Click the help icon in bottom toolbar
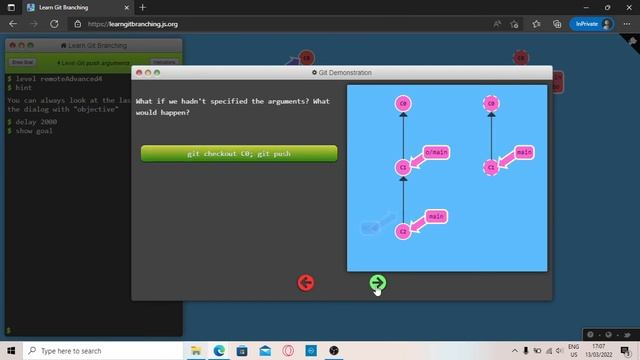This screenshot has height=360, width=640. [590, 335]
